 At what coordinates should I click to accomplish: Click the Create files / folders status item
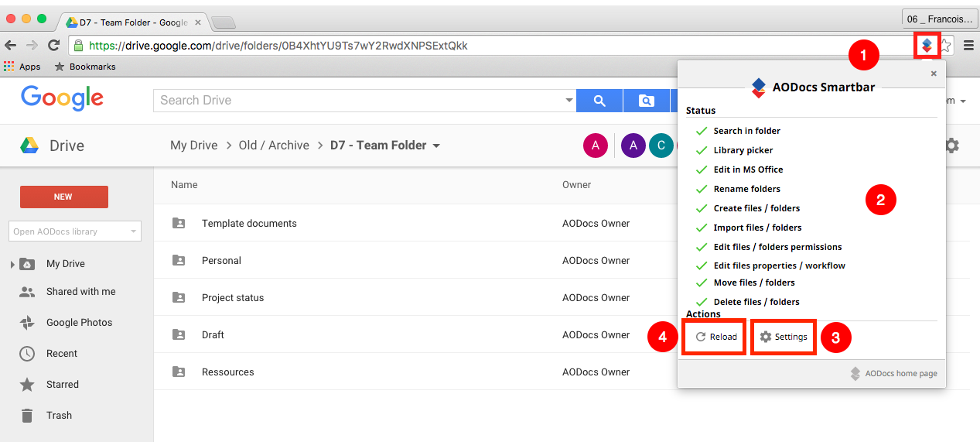tap(748, 208)
